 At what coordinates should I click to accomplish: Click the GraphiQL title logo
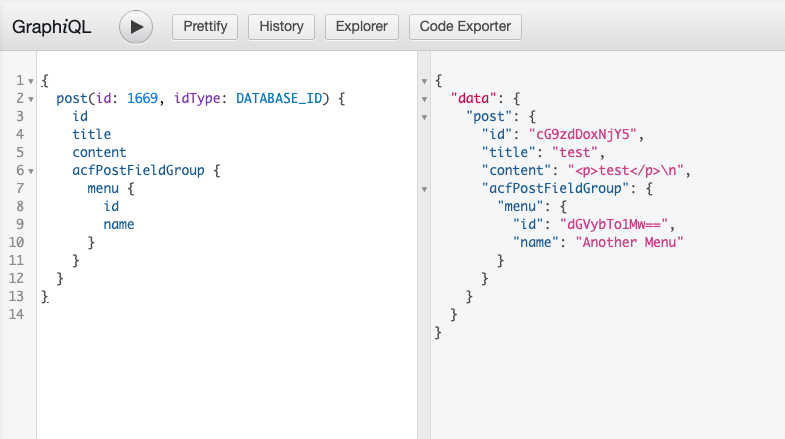(x=52, y=27)
